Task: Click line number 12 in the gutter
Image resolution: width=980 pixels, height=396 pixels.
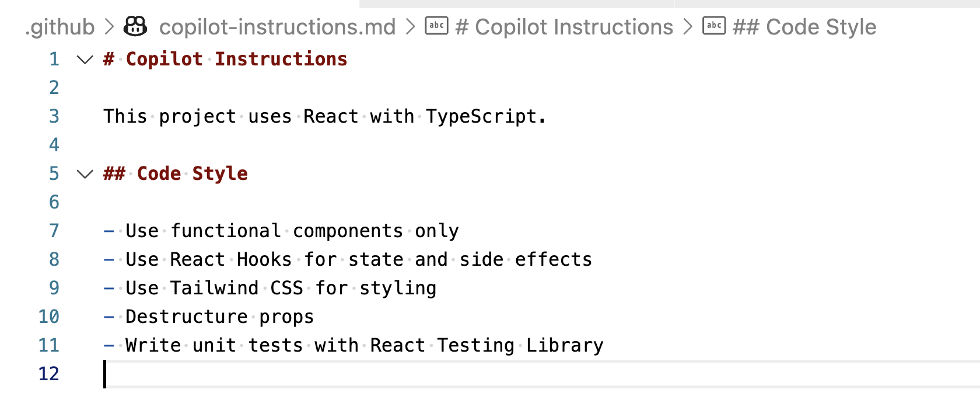Action: click(49, 374)
